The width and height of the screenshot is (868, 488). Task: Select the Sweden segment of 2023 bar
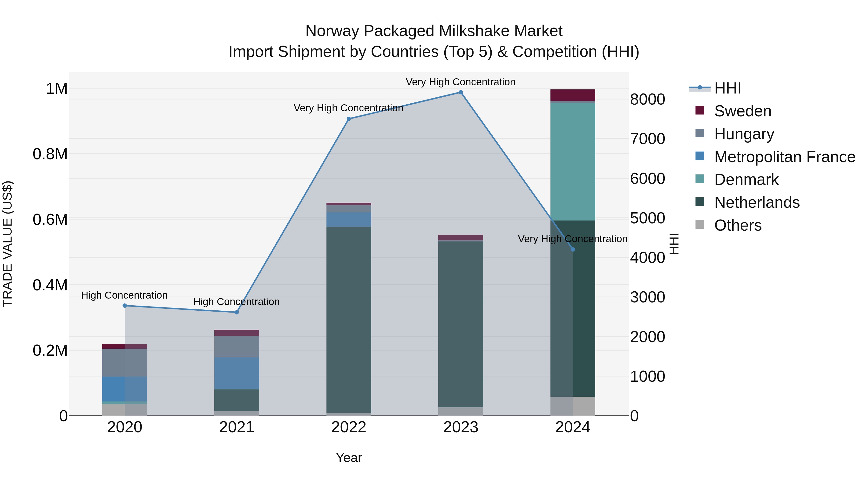tap(461, 238)
